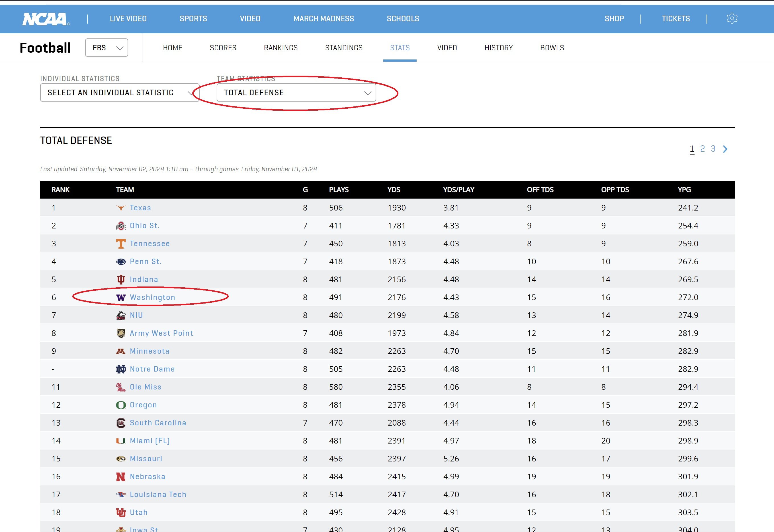Click the Oregon O logo
Viewport: 774px width, 532px height.
(121, 405)
